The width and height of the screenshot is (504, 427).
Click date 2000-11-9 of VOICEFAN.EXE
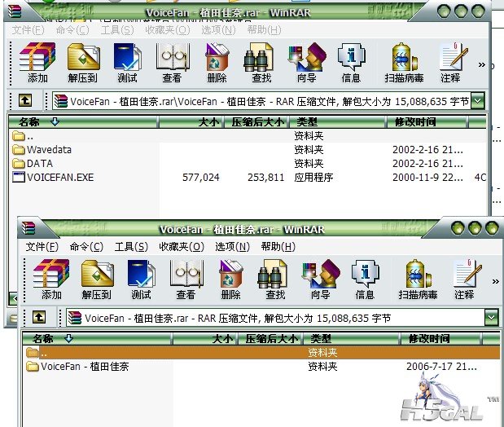click(427, 178)
